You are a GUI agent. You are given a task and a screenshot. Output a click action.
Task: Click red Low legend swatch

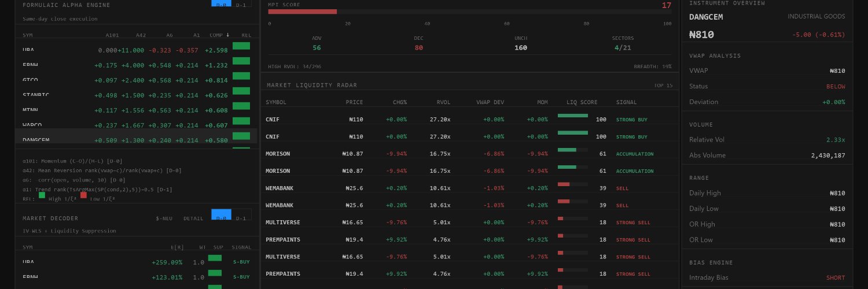(x=83, y=195)
